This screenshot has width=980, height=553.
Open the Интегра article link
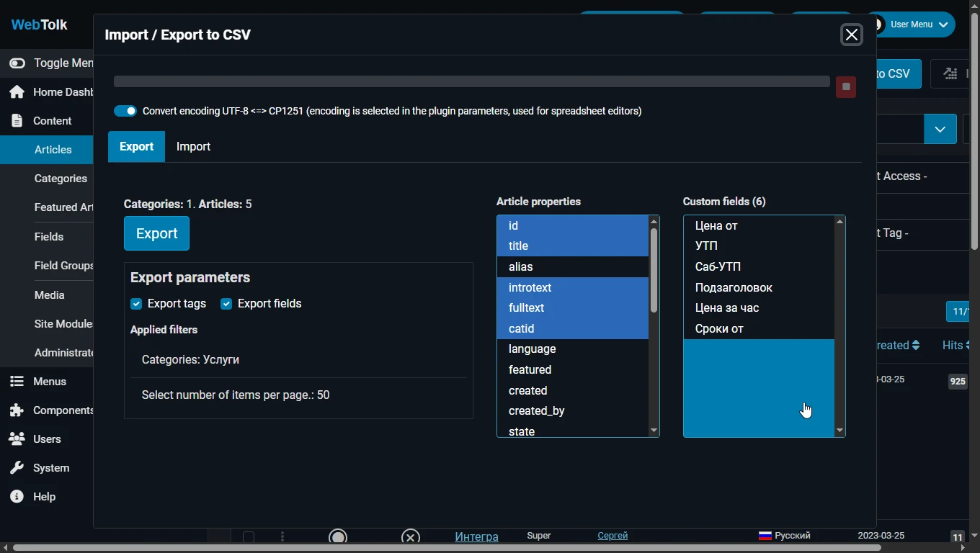click(476, 536)
